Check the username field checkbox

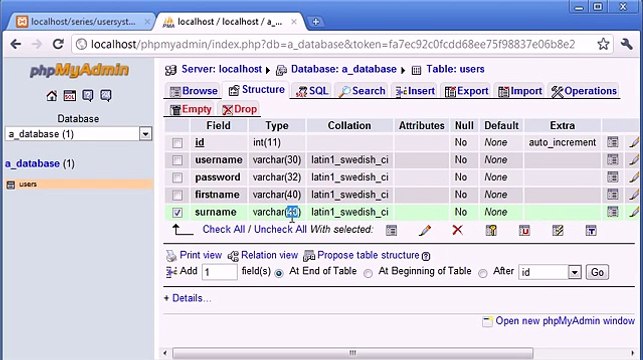(177, 160)
